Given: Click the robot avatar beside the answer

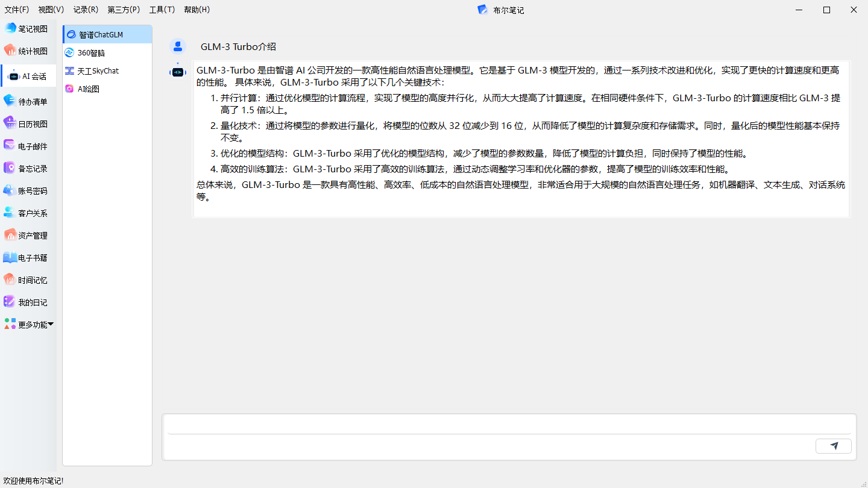Looking at the screenshot, I should pyautogui.click(x=178, y=71).
